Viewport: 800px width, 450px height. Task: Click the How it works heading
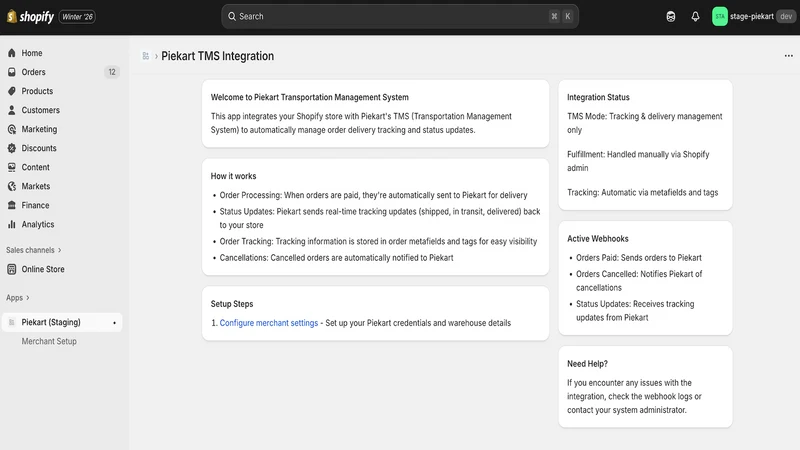pos(233,176)
